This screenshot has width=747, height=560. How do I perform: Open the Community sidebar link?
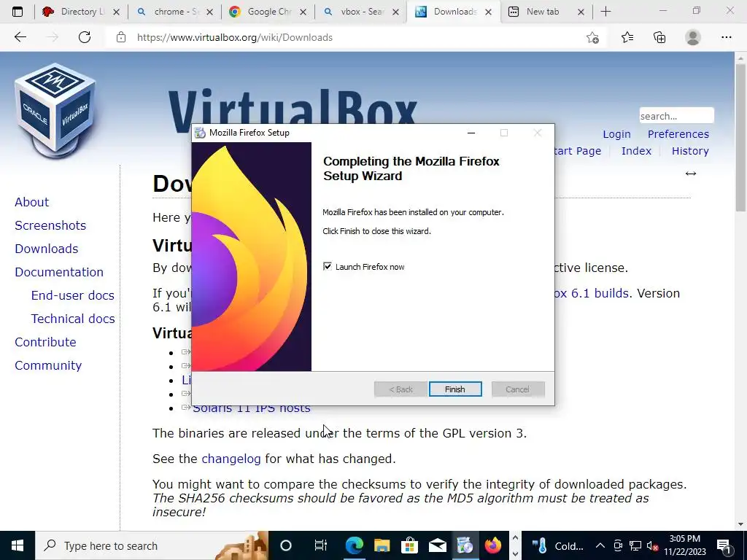48,365
